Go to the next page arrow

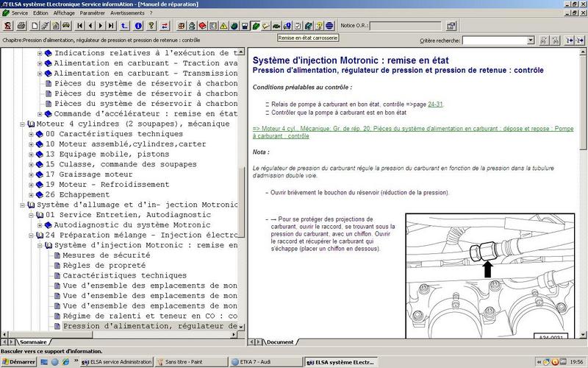(101, 26)
